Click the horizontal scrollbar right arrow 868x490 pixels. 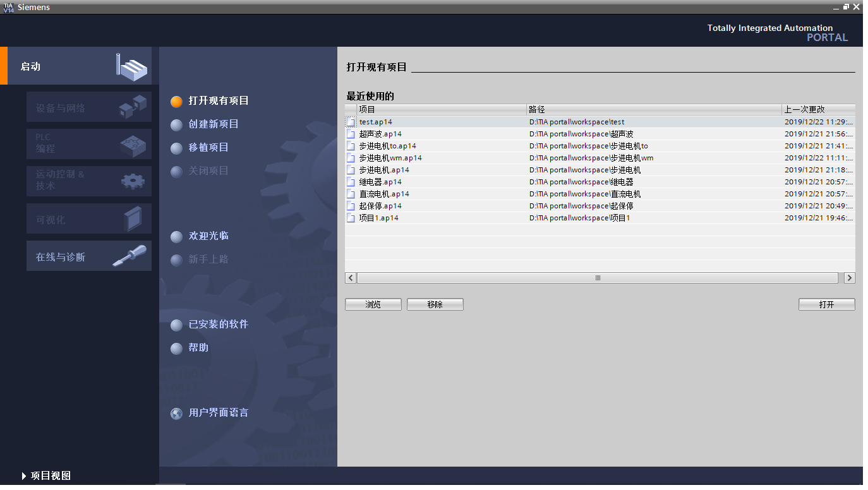pos(850,278)
